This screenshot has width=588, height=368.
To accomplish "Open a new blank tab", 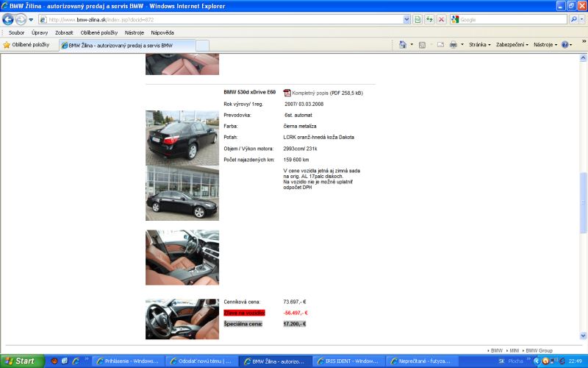I will click(203, 46).
